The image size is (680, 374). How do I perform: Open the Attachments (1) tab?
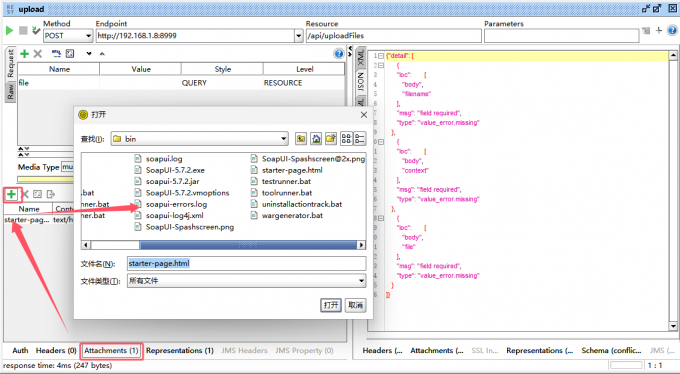coord(111,350)
